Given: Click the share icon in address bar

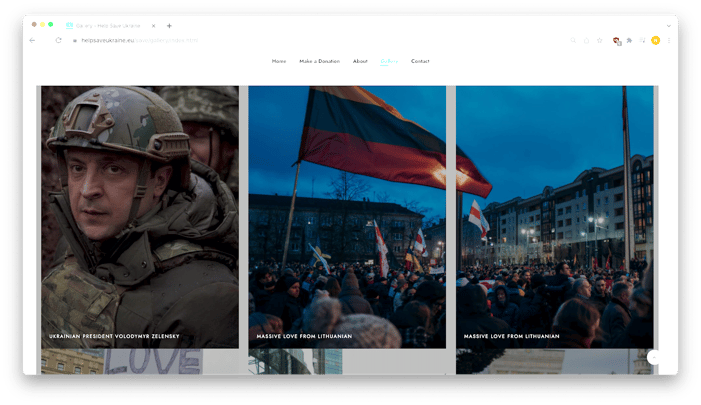Looking at the screenshot, I should (x=587, y=40).
